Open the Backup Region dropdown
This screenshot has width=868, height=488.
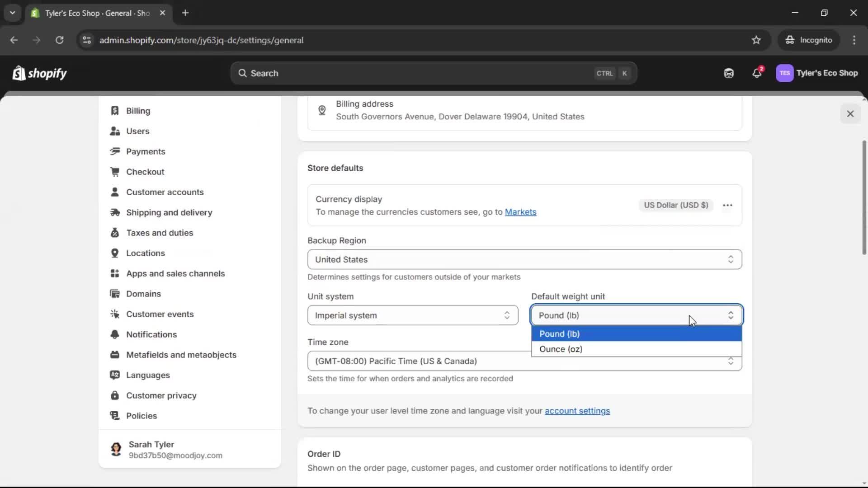524,259
